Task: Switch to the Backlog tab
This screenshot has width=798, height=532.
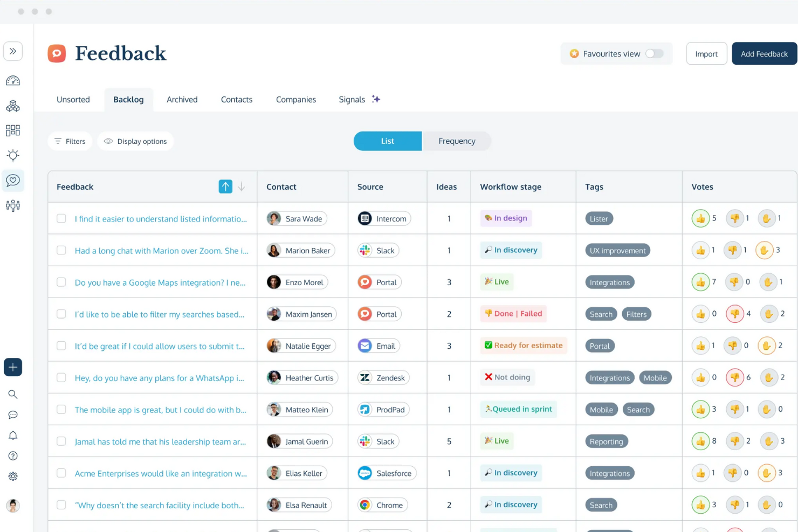Action: 128,100
